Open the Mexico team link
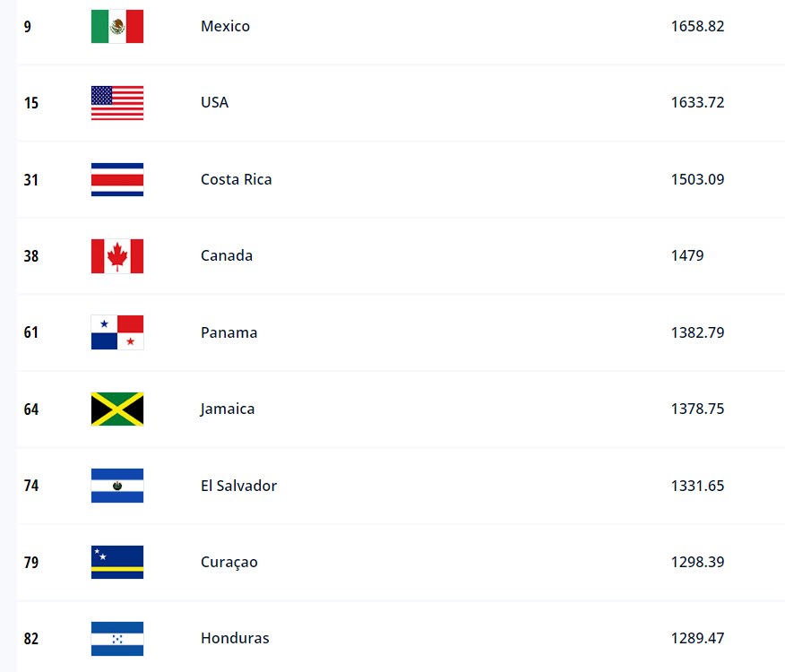The width and height of the screenshot is (785, 672). [225, 26]
